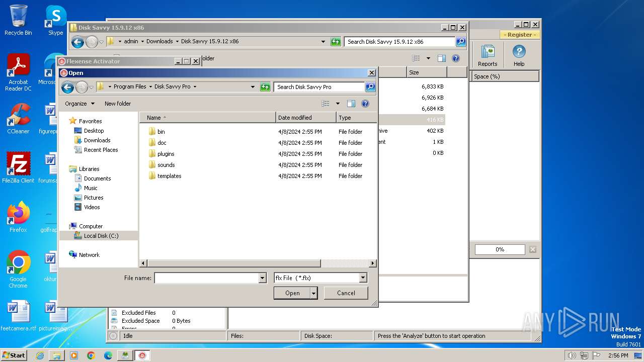644x362 pixels.
Task: Select Music library
Action: (91, 188)
